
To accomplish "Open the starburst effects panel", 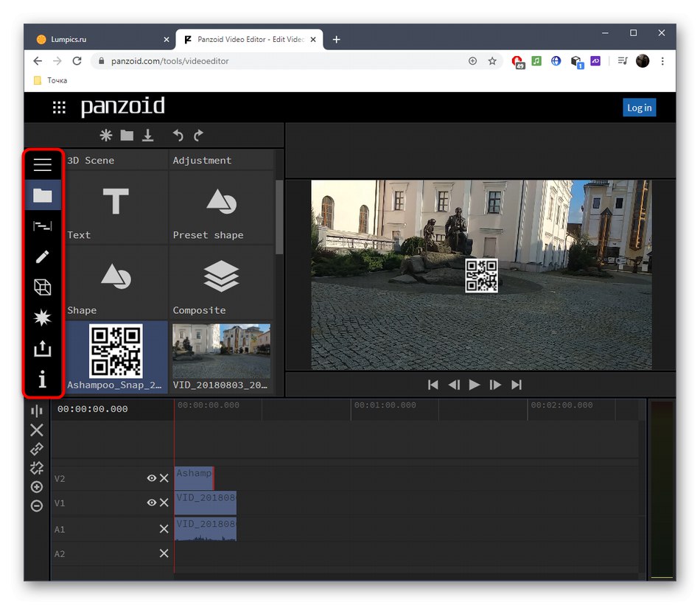I will (x=43, y=318).
